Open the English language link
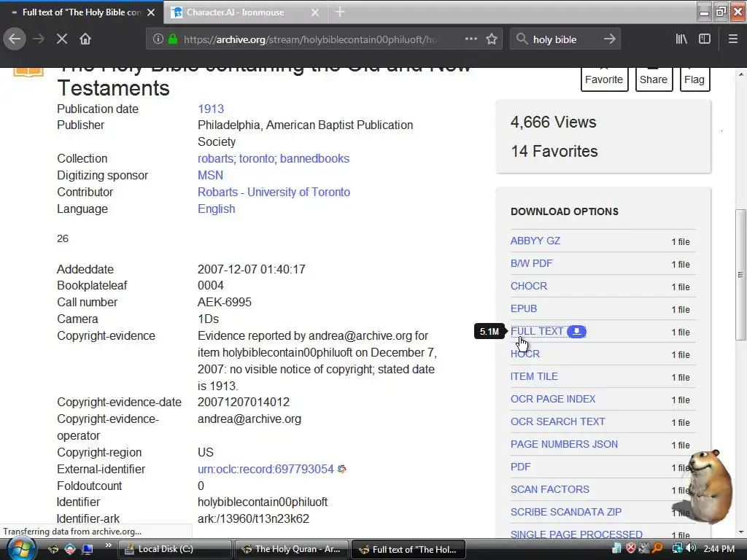Screen dimensions: 747x560 pos(216,209)
